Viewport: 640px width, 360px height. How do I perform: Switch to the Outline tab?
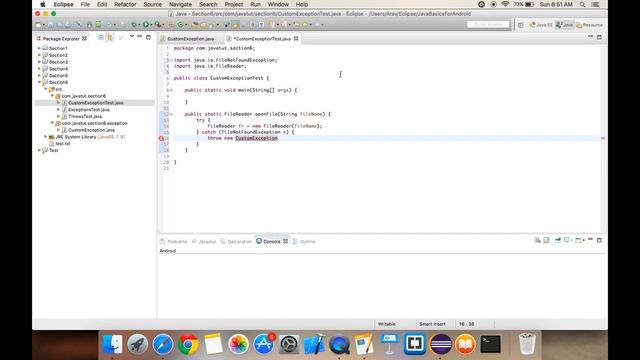click(x=304, y=242)
